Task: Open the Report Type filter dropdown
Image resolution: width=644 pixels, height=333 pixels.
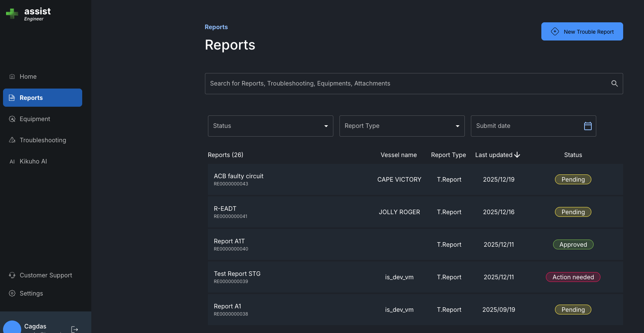Action: pyautogui.click(x=402, y=126)
